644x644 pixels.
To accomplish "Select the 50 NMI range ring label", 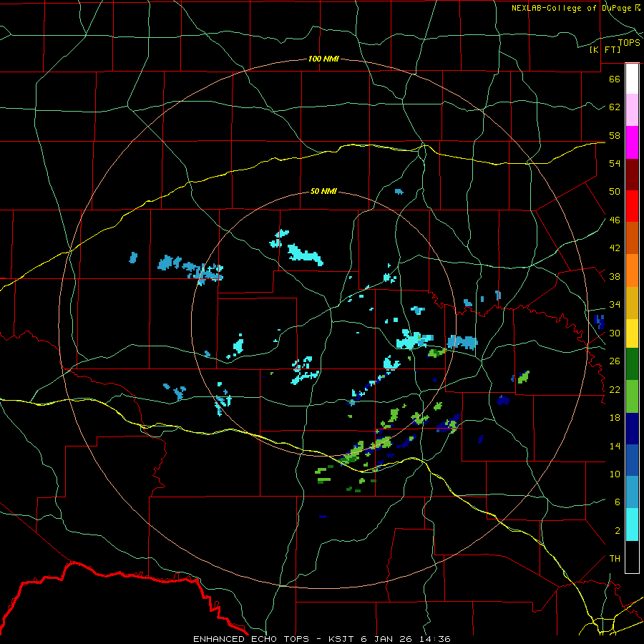I will click(323, 191).
